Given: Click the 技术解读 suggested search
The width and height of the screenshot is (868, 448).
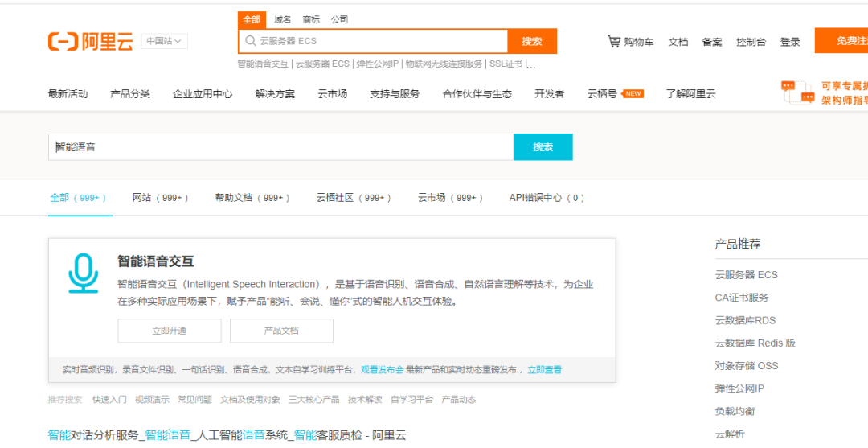Looking at the screenshot, I should [x=365, y=400].
